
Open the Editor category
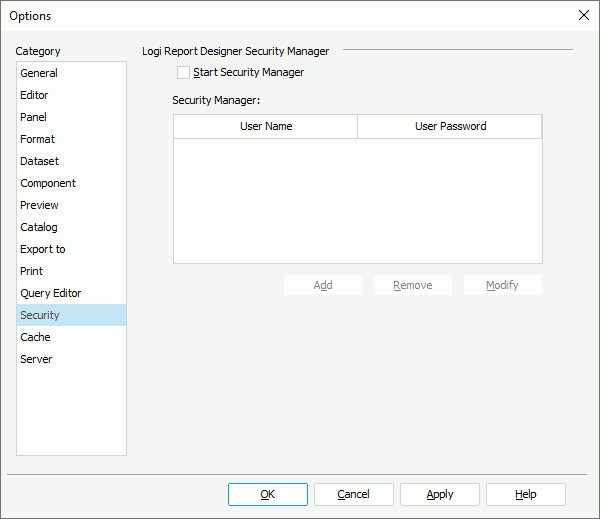pos(34,95)
